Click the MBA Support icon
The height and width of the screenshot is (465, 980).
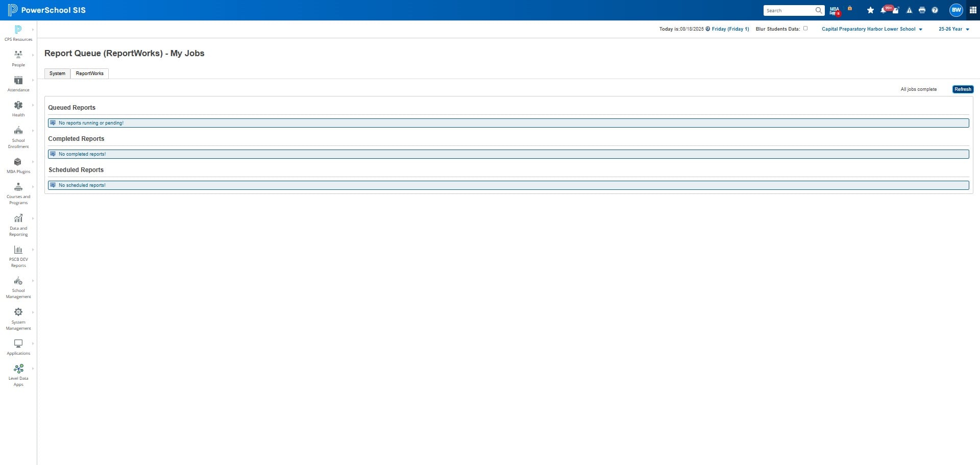pos(835,10)
